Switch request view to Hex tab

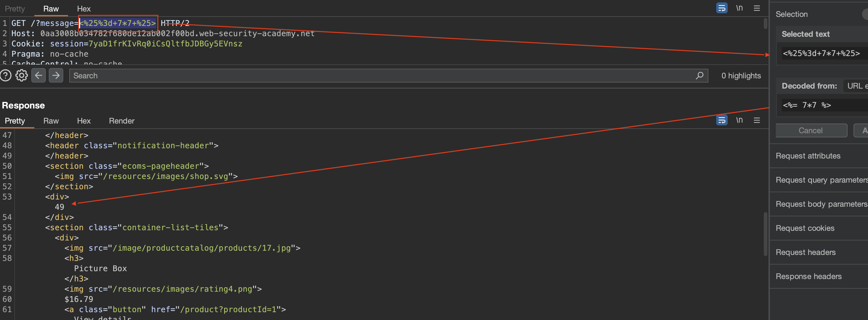(83, 9)
